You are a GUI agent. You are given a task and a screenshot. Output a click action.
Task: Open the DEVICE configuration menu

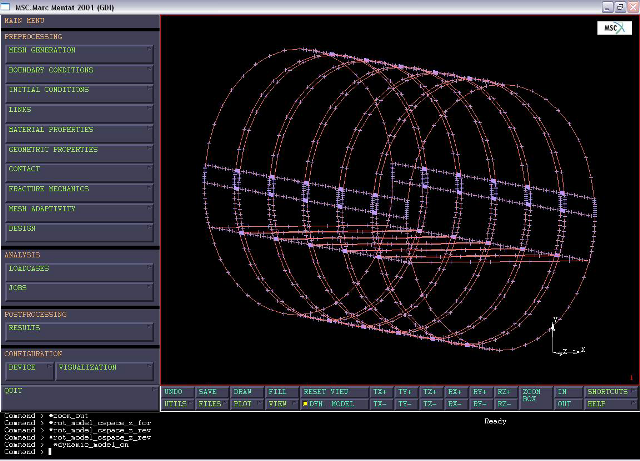(x=29, y=371)
